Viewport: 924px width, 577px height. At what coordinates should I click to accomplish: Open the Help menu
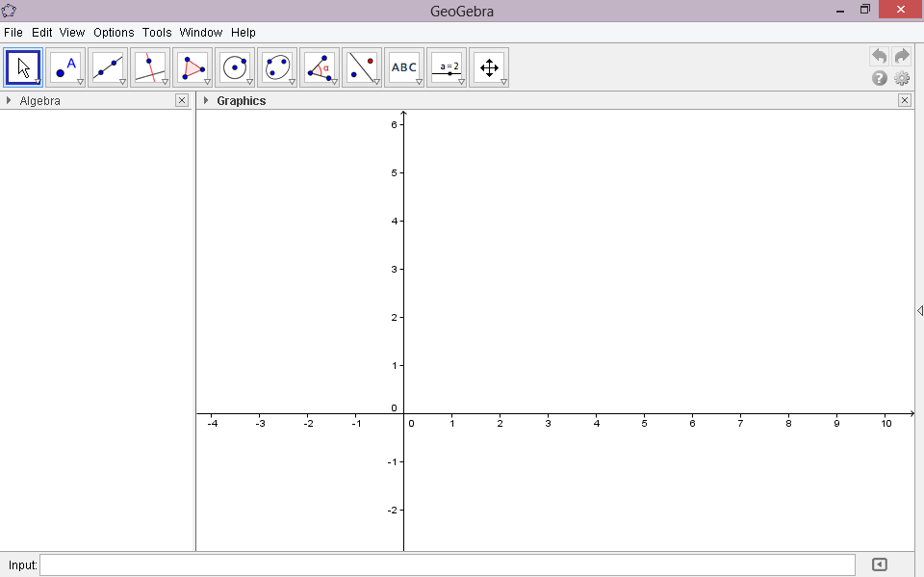pyautogui.click(x=244, y=33)
